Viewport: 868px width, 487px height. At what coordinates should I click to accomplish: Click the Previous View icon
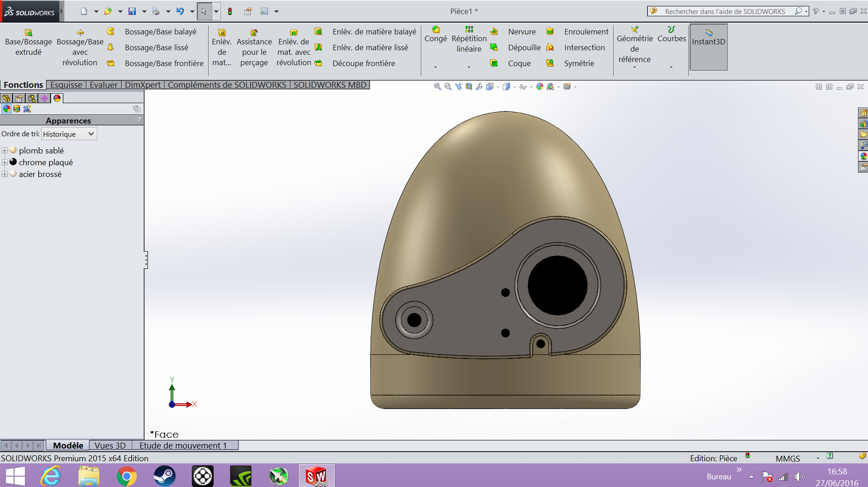[458, 86]
